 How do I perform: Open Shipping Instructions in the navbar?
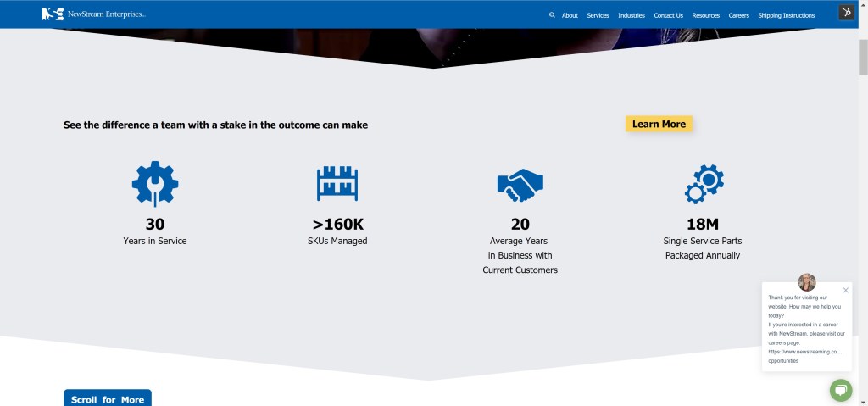tap(786, 15)
